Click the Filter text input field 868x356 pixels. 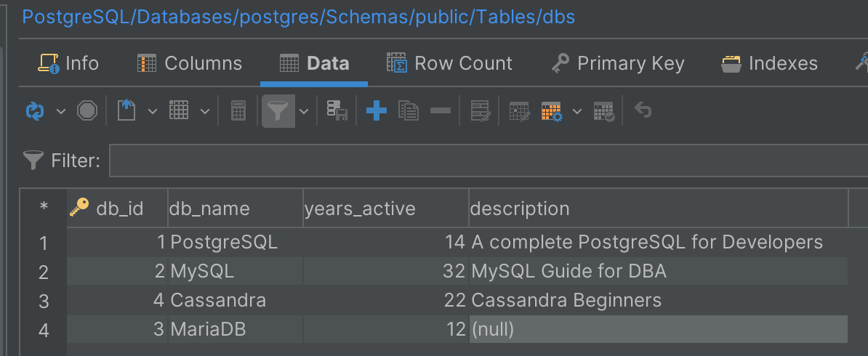tap(487, 161)
